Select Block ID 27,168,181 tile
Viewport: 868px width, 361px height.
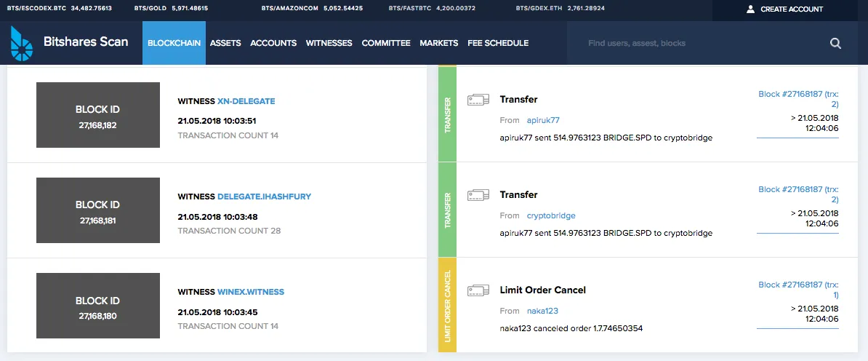point(98,211)
